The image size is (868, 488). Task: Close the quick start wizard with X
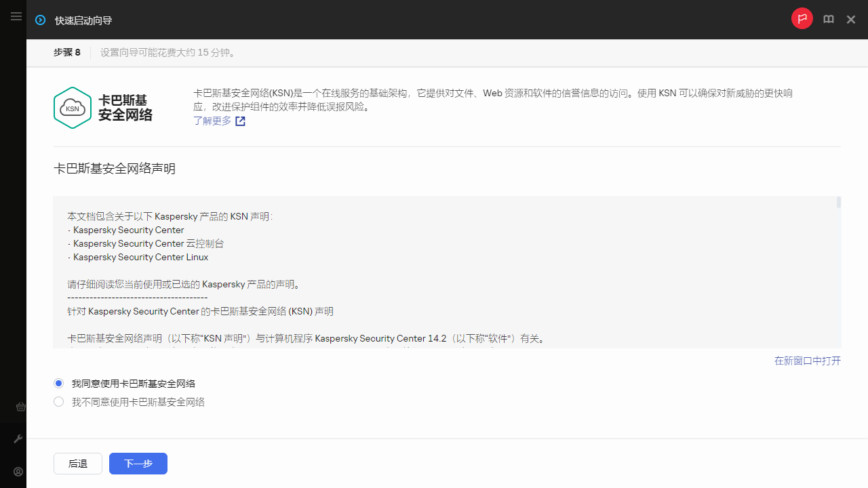pos(851,19)
